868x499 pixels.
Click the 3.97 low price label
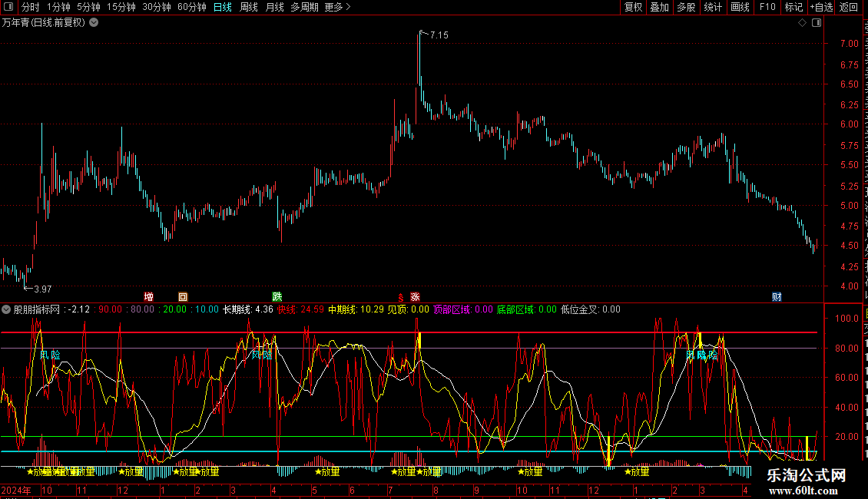(42, 289)
